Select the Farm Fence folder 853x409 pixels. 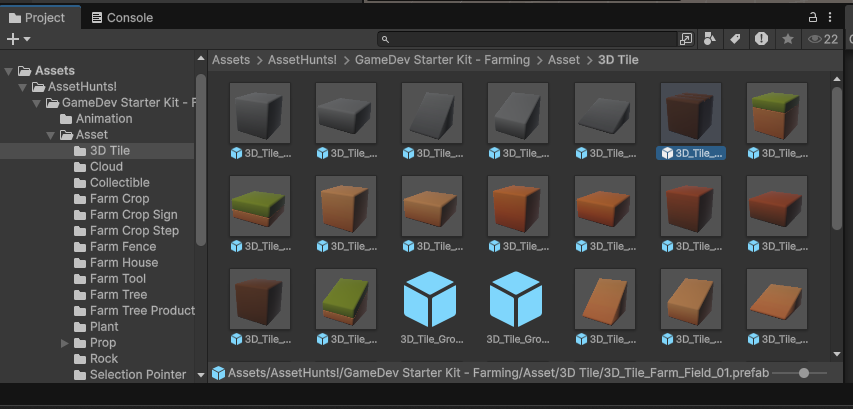click(x=123, y=247)
